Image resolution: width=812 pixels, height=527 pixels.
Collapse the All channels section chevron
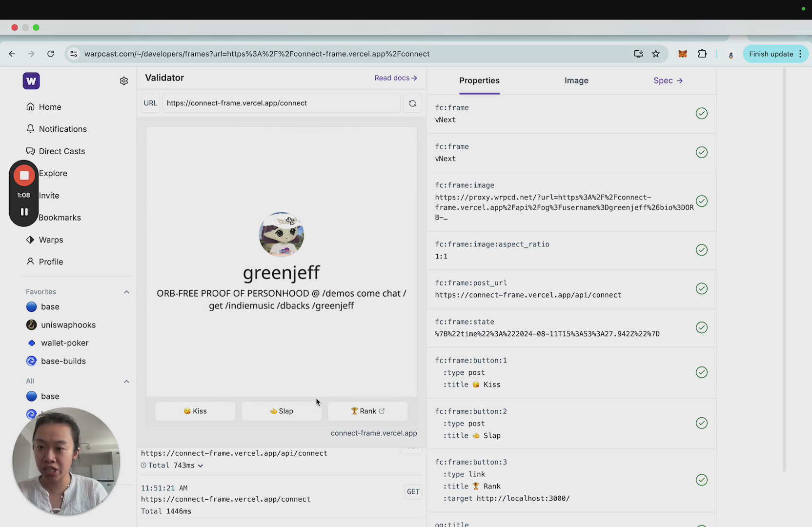(126, 381)
